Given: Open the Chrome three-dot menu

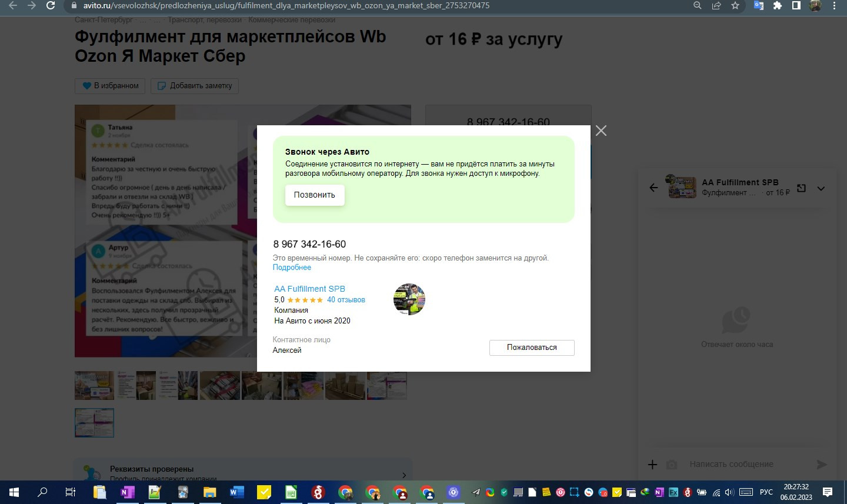Looking at the screenshot, I should point(834,5).
